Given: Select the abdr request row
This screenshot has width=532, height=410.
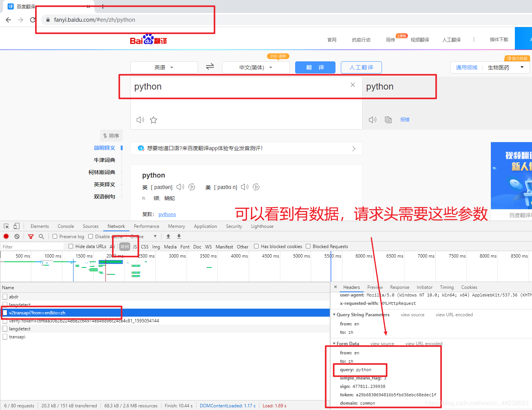Looking at the screenshot, I should tap(165, 296).
